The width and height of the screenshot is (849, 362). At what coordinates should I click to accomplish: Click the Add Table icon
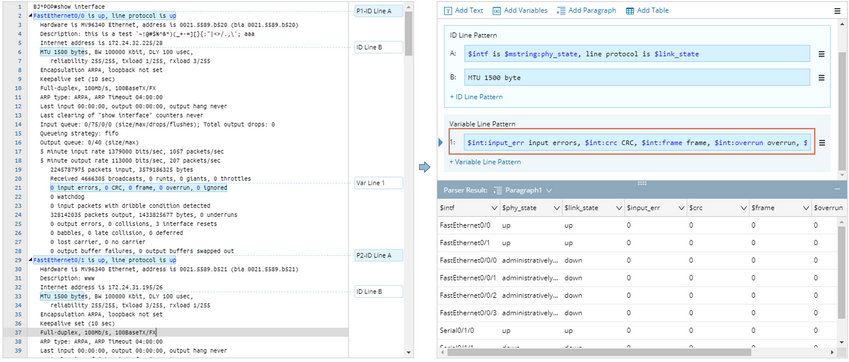tap(630, 11)
